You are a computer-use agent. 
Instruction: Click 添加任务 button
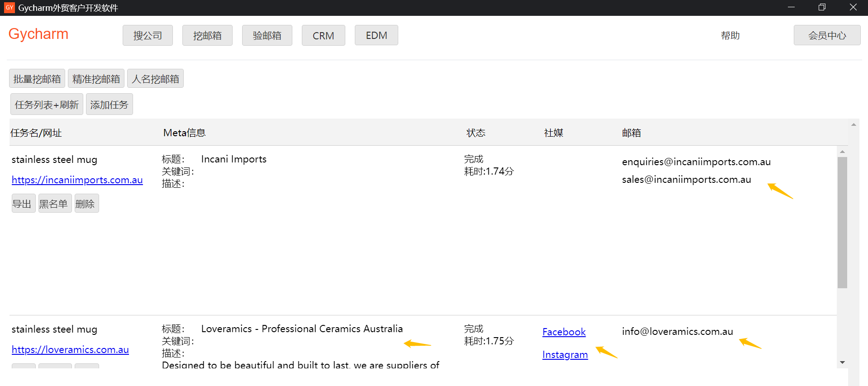click(109, 104)
